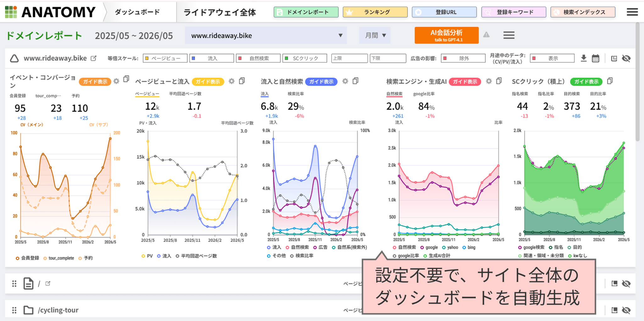Toggle yahoo legend series
The width and height of the screenshot is (644, 321).
450,248
